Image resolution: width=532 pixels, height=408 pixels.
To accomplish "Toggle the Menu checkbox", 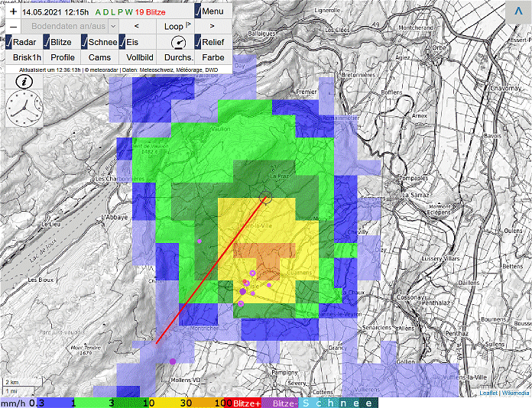I will coord(198,11).
